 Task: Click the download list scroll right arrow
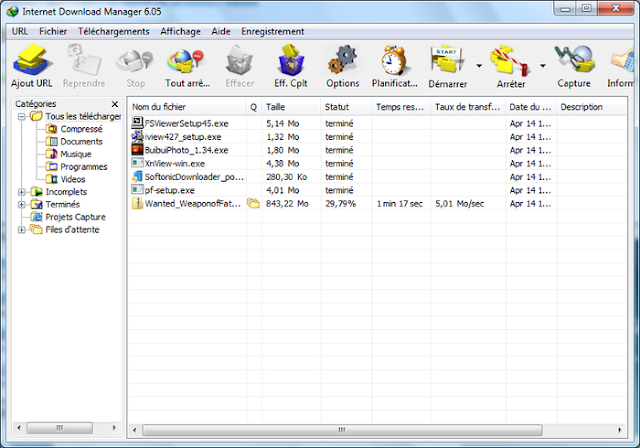620,430
